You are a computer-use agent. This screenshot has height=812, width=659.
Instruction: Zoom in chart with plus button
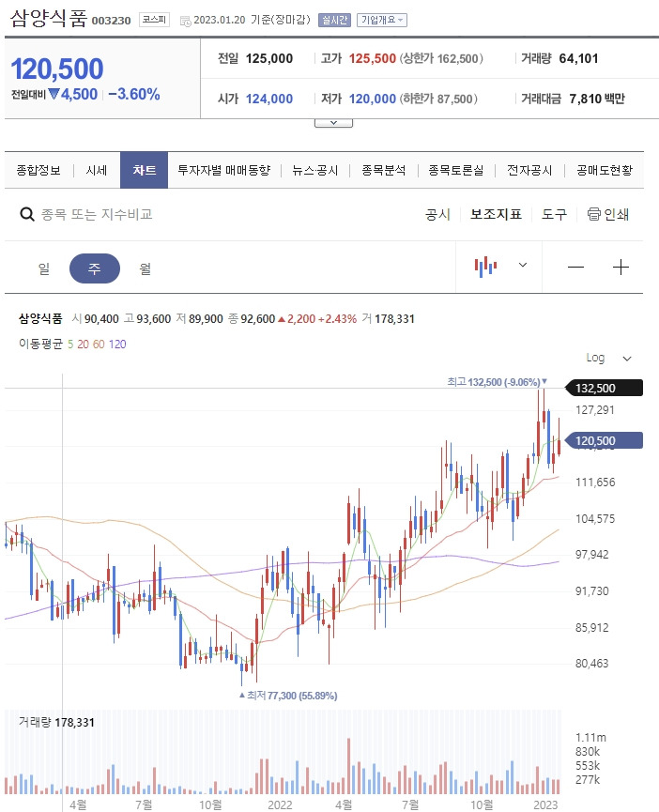click(x=621, y=268)
